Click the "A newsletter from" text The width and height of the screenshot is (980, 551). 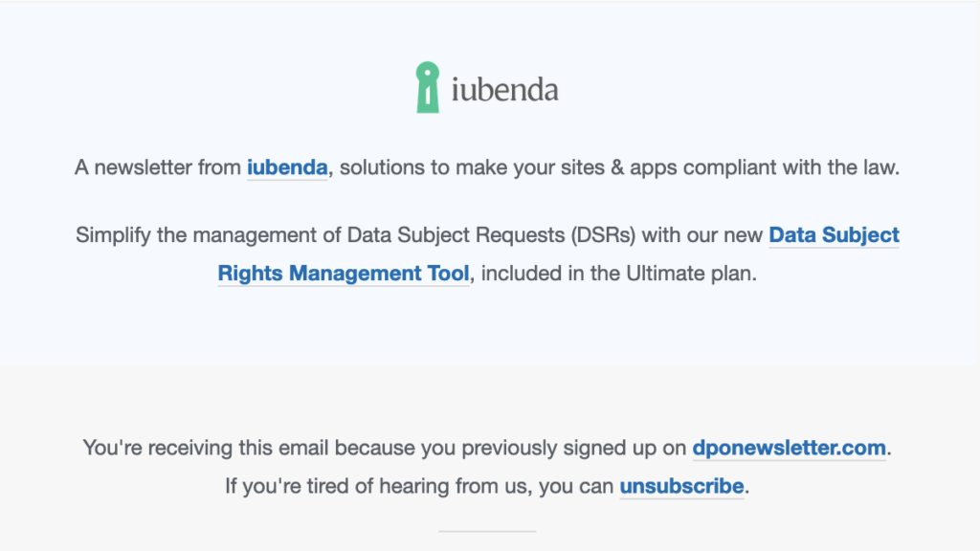(x=158, y=167)
